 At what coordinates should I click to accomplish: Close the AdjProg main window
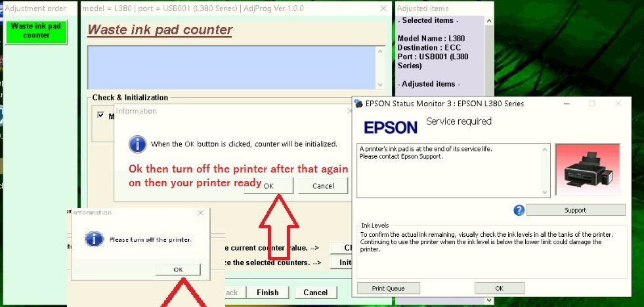383,9
